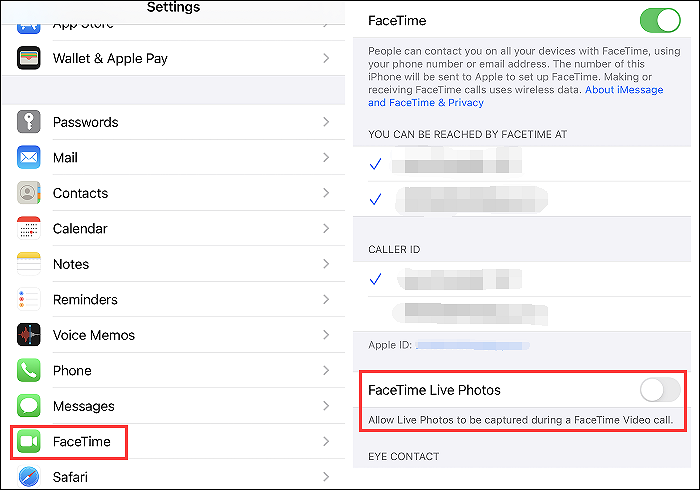Tap the Voice Memos waveform icon
700x490 pixels.
(x=29, y=335)
